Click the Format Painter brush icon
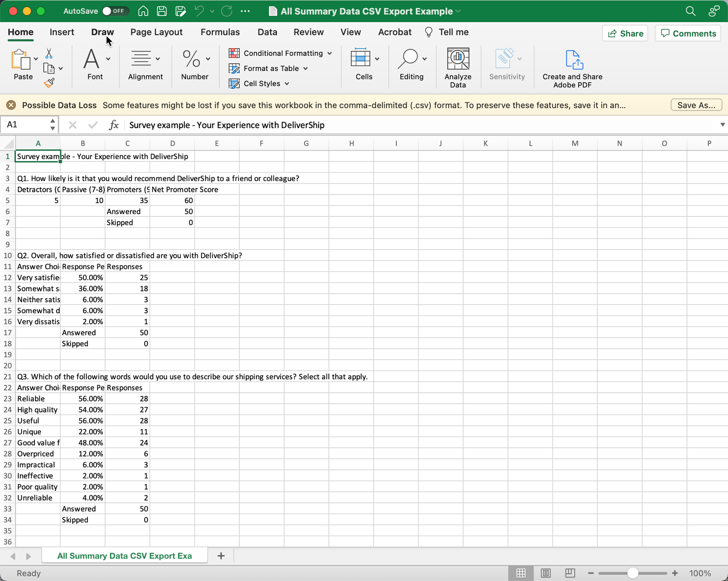 [x=49, y=83]
